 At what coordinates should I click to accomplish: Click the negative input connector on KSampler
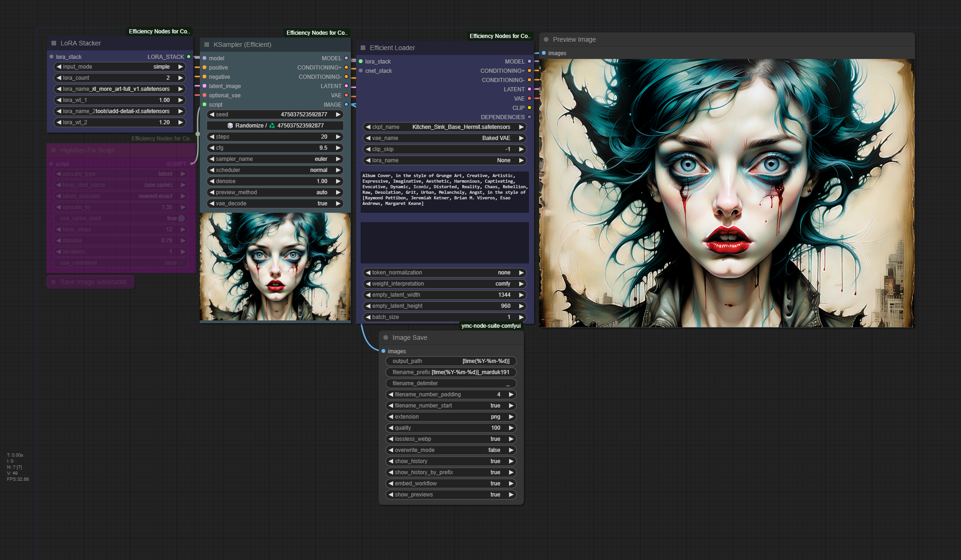click(x=204, y=76)
